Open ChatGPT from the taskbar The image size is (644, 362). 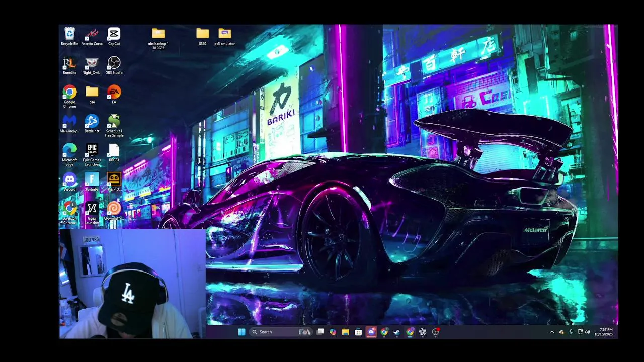tap(423, 332)
